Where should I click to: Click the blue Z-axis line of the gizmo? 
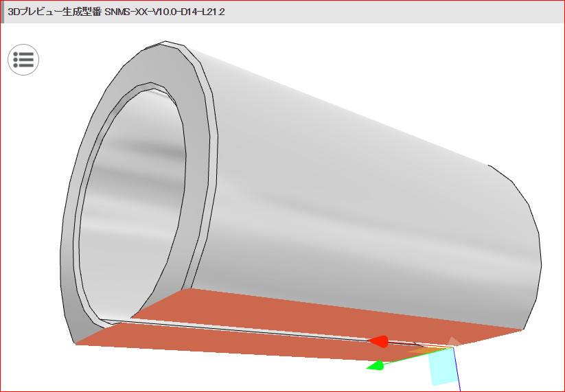point(457,369)
